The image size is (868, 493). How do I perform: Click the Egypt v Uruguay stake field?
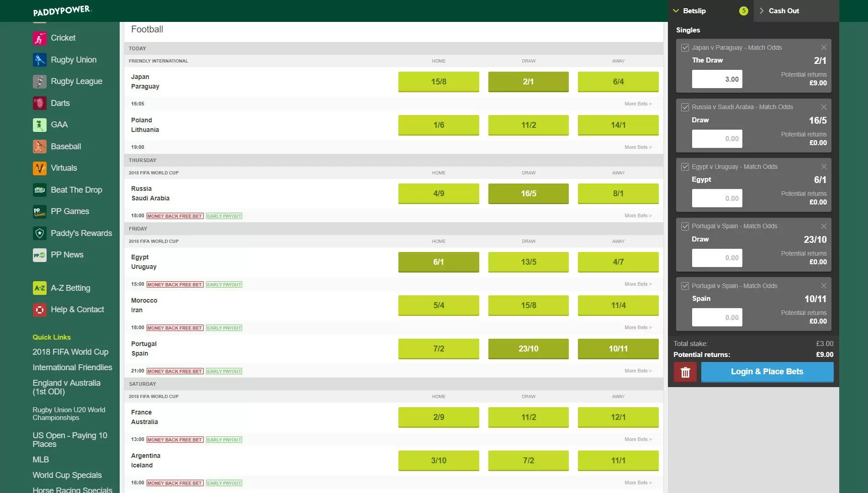point(717,199)
